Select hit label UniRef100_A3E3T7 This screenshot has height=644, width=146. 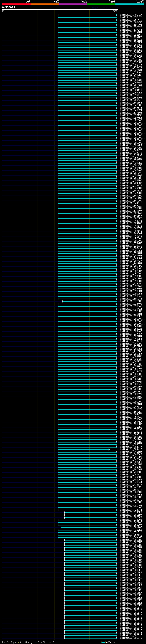(131, 485)
